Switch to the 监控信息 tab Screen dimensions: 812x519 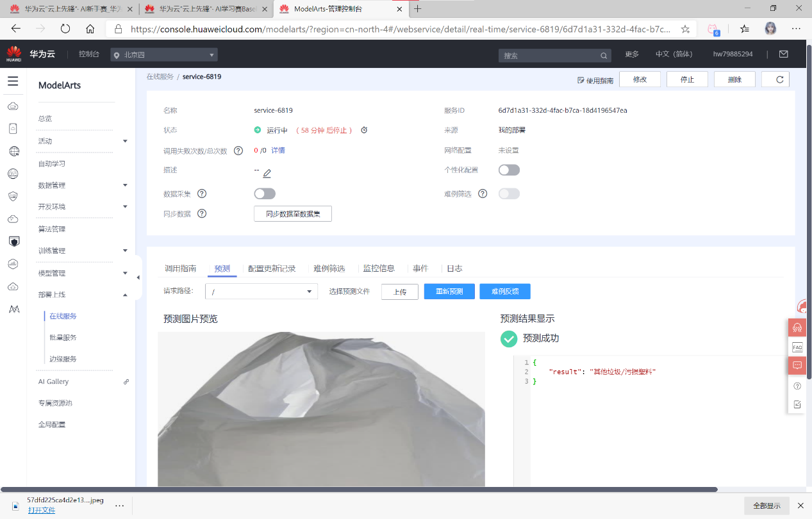(379, 268)
